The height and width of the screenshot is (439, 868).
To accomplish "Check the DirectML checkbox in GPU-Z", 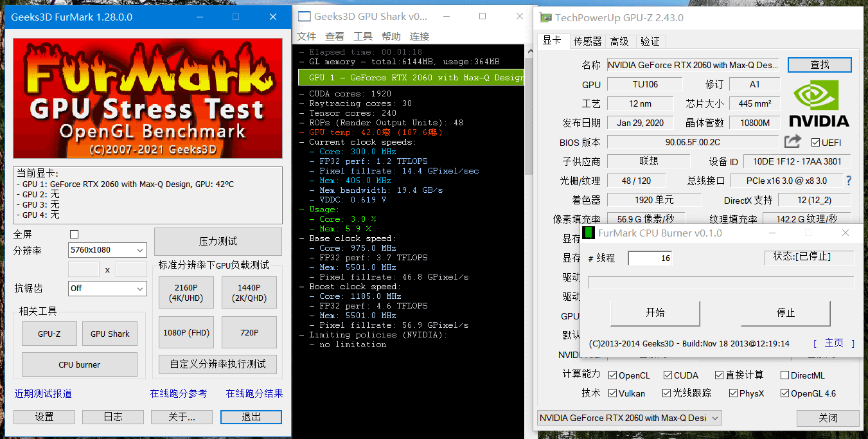I will (785, 375).
